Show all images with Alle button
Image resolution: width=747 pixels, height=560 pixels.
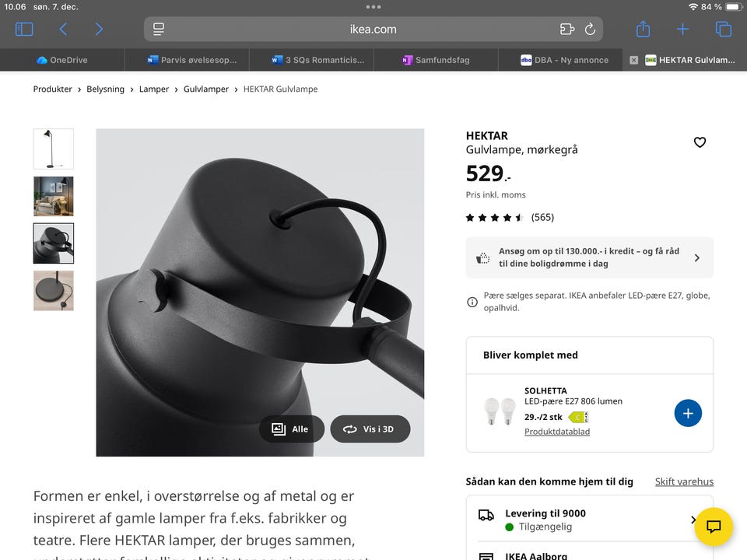[292, 429]
